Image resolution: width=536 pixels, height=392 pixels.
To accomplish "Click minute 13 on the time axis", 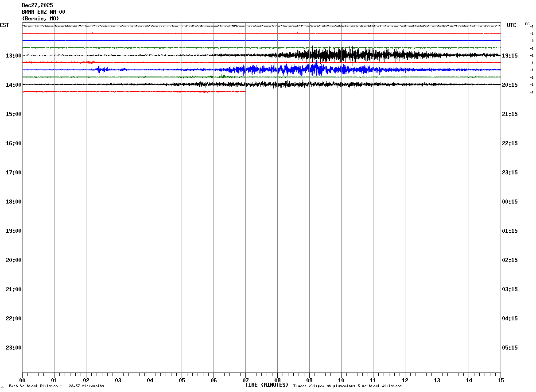I will (437, 380).
